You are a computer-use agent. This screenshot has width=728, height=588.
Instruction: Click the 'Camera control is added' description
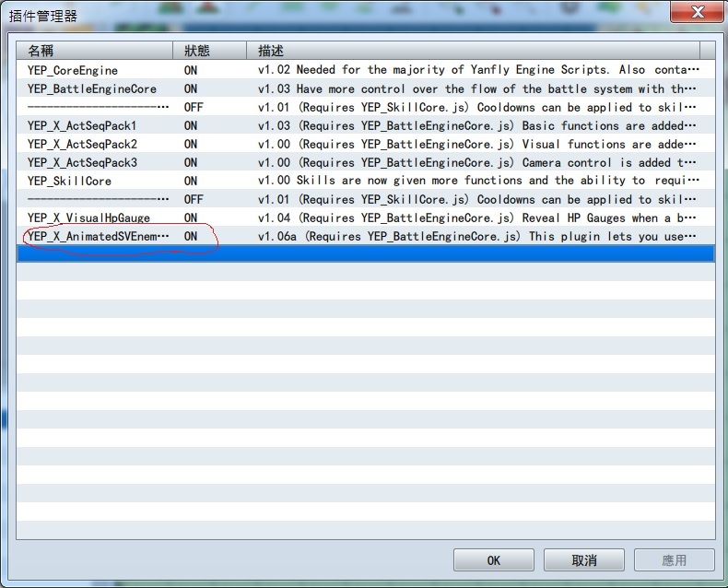pyautogui.click(x=476, y=162)
